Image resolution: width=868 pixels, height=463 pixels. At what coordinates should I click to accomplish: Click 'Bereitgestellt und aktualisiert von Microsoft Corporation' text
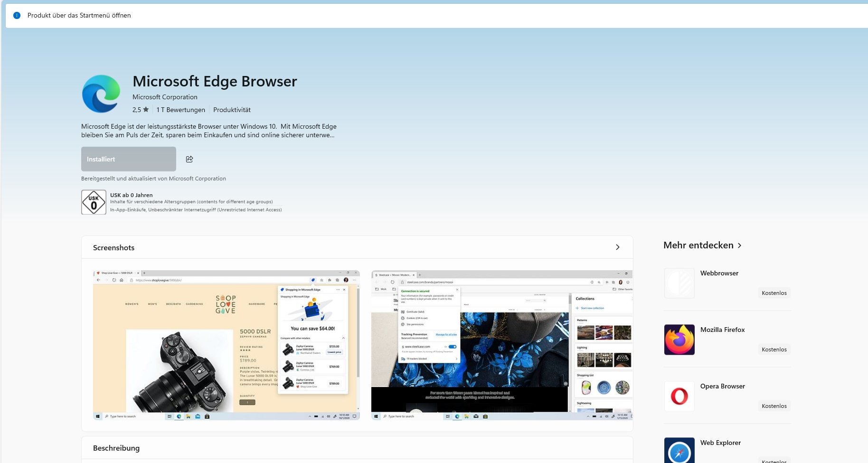153,179
